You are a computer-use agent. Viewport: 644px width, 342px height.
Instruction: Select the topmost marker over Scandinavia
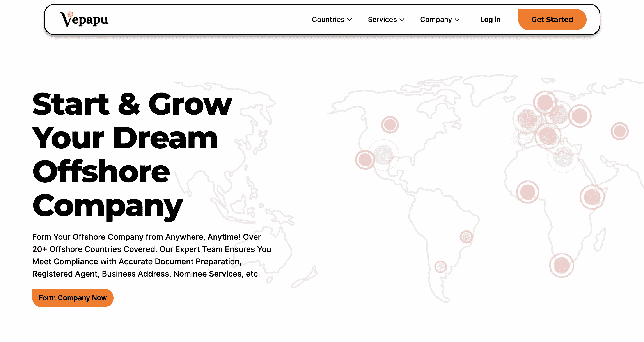coord(545,102)
